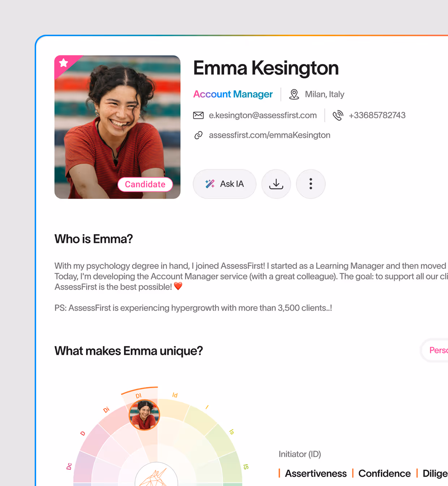Click the Candidate badge on the photo
Viewport: 448px width, 486px height.
pyautogui.click(x=145, y=184)
